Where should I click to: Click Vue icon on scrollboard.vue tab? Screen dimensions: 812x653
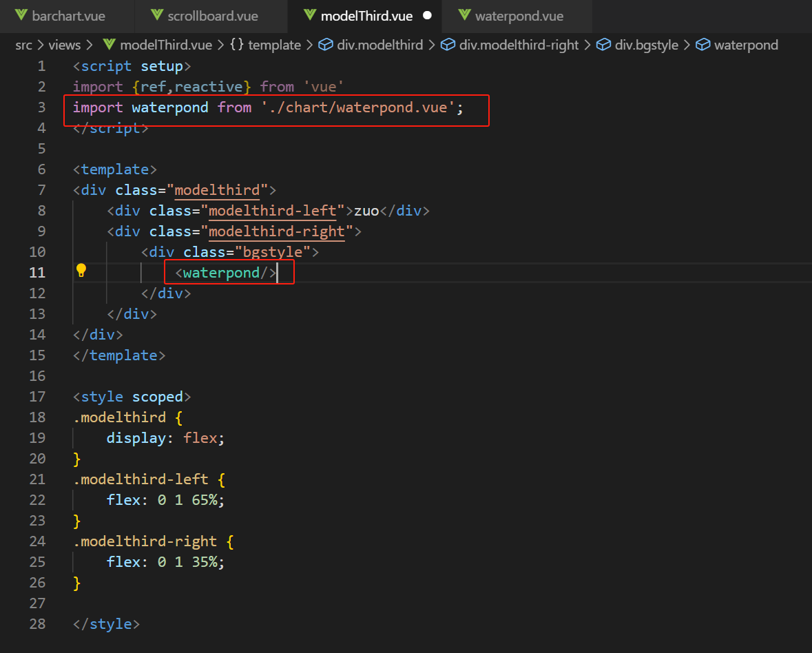(x=157, y=15)
